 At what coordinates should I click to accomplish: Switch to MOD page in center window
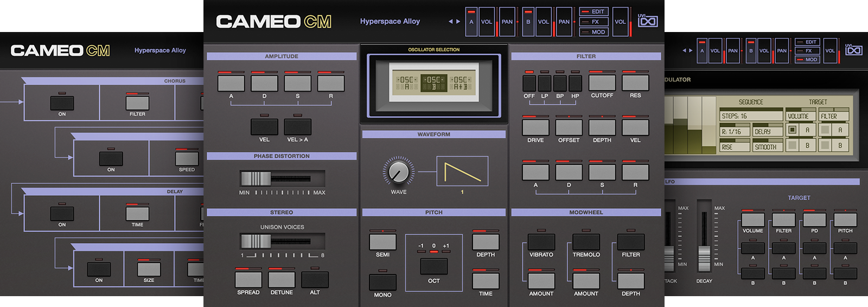594,32
